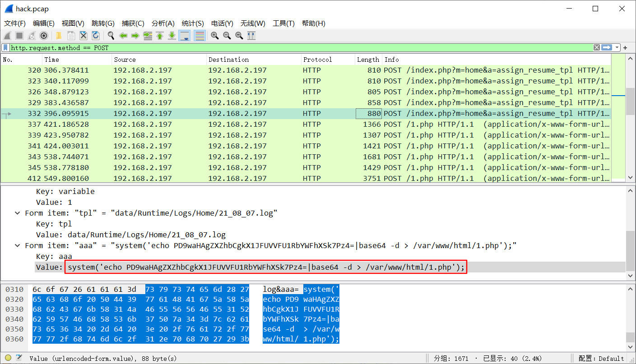This screenshot has width=636, height=364.
Task: Apply the display filter arrow
Action: click(x=606, y=47)
